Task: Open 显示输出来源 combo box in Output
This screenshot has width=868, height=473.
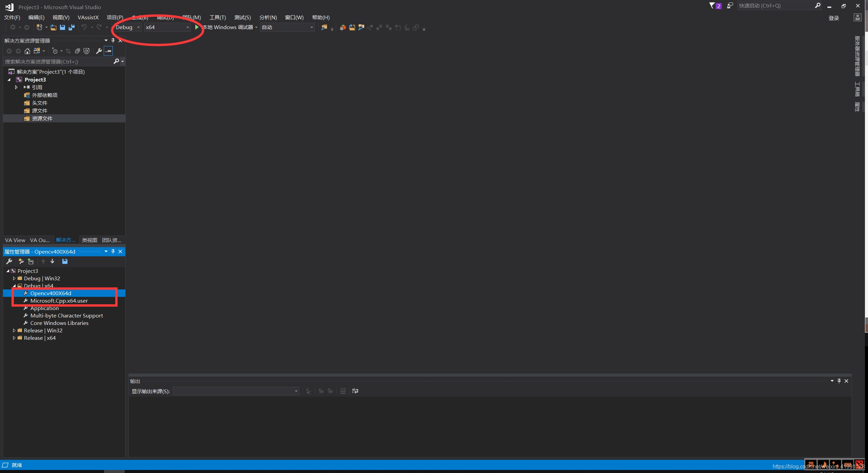Action: (235, 391)
